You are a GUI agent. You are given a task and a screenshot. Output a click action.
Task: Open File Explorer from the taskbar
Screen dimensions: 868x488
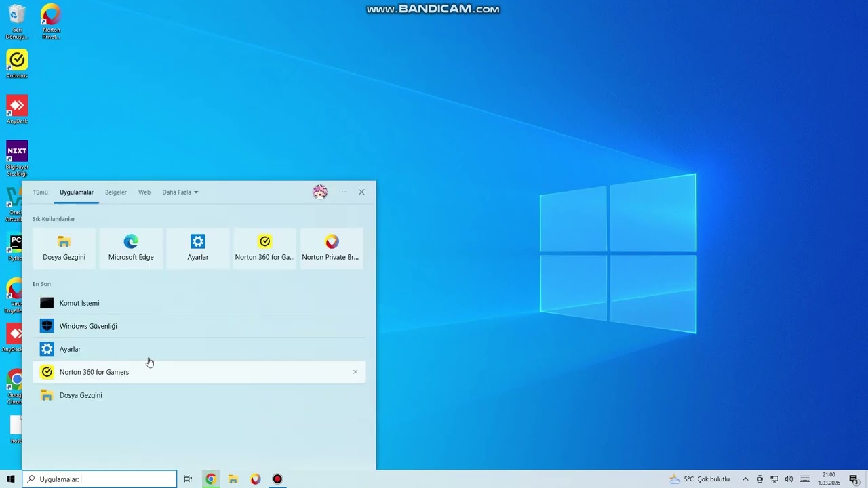tap(233, 479)
